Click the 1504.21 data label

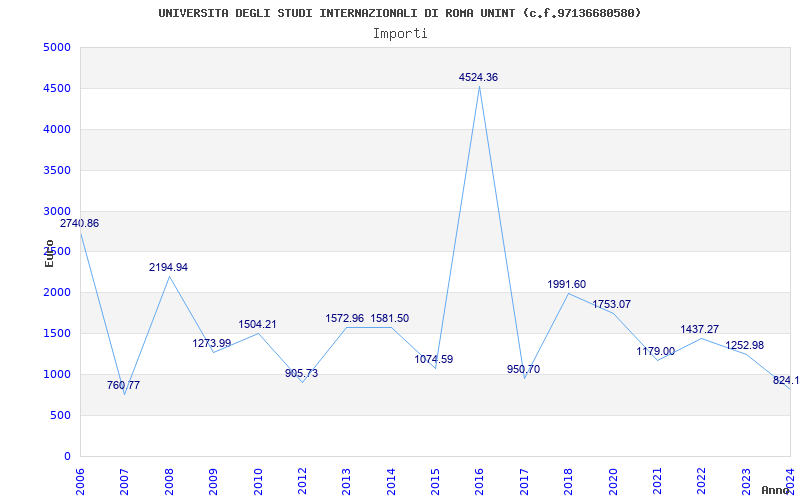[x=257, y=324]
